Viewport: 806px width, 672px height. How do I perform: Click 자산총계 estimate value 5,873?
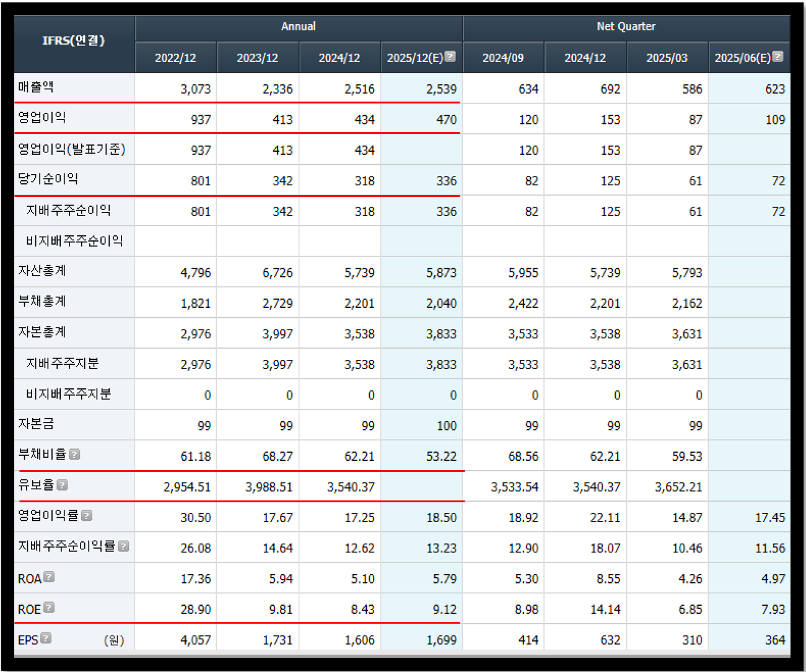click(x=441, y=273)
